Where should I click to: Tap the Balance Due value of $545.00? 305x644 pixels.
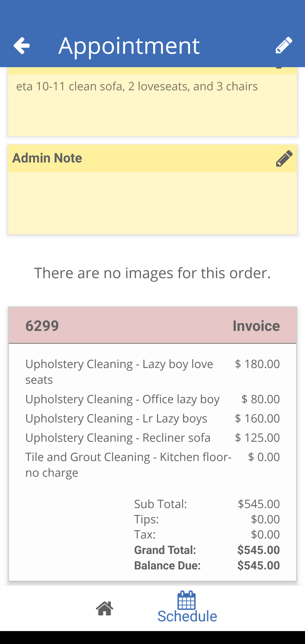tap(259, 565)
